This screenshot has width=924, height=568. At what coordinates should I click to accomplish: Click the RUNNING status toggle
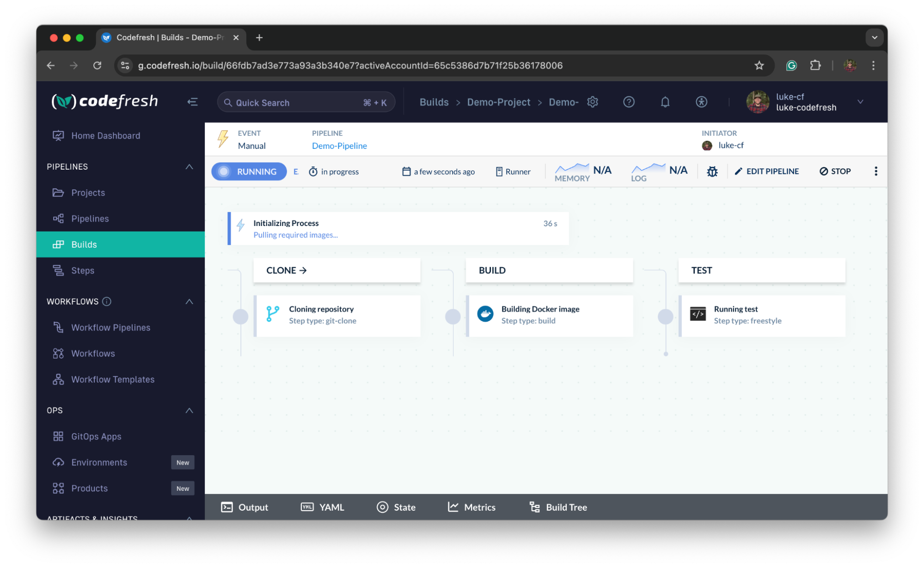click(x=249, y=171)
